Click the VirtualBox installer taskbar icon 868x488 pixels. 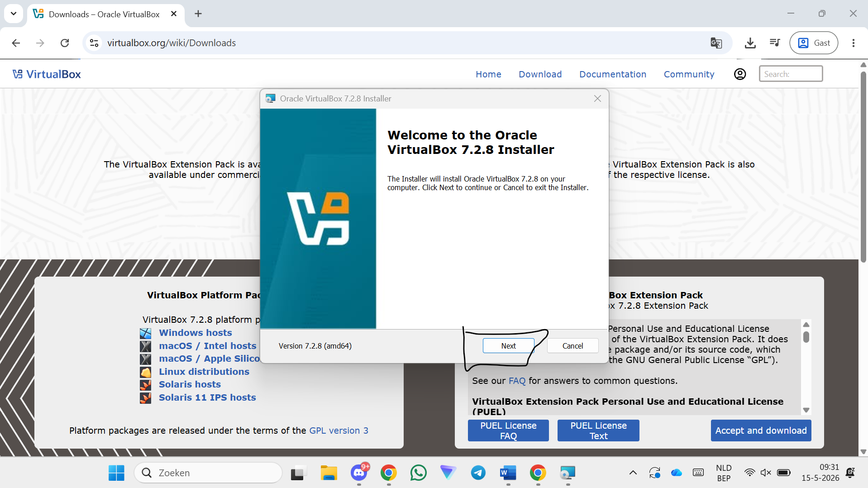(568, 473)
